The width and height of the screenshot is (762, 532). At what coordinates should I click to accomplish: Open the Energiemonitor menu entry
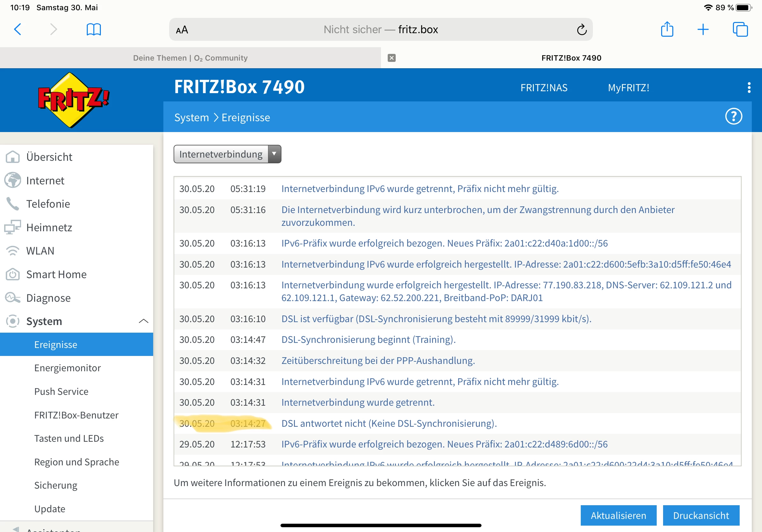(67, 368)
